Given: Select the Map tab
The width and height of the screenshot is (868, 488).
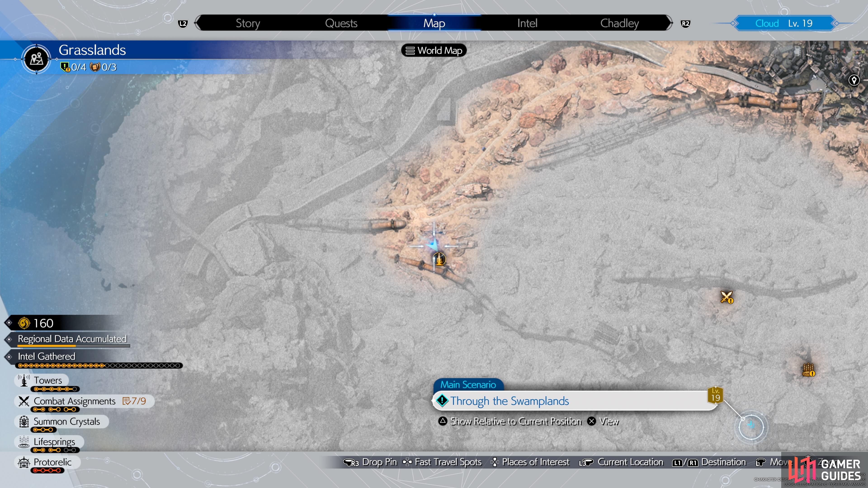Looking at the screenshot, I should pos(434,23).
